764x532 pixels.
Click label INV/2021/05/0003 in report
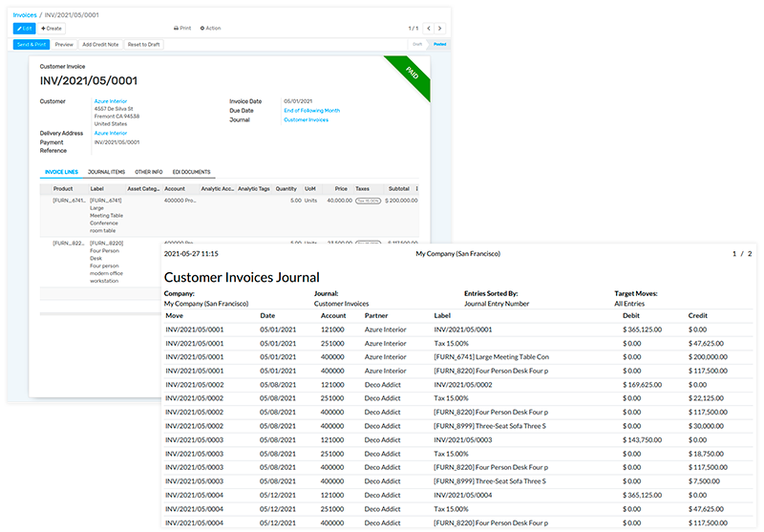click(463, 440)
